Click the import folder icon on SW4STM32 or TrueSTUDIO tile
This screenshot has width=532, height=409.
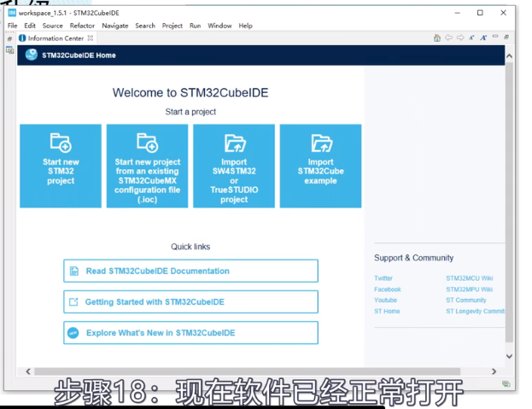235,143
